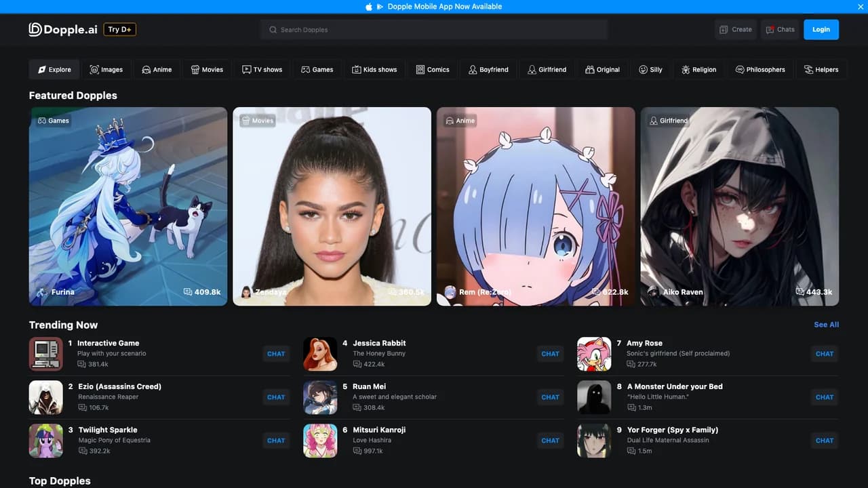The image size is (868, 488).
Task: Open the Aiko Raven featured card
Action: click(740, 206)
